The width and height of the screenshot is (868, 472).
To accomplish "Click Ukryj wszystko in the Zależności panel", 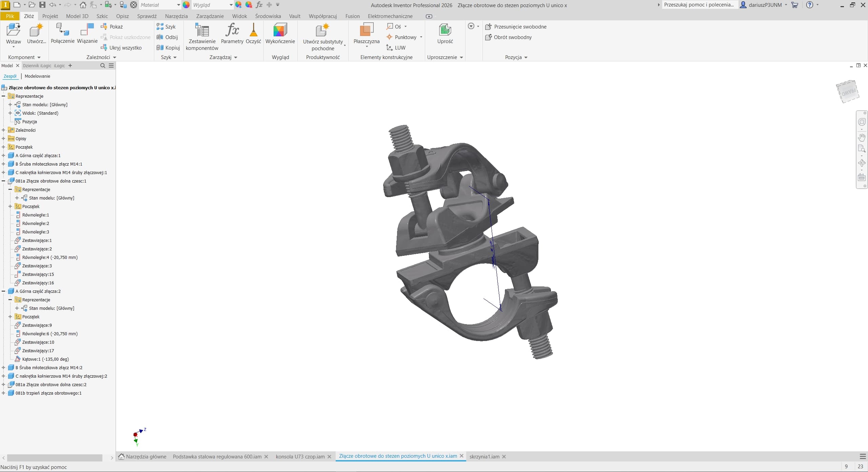I will coord(125,48).
